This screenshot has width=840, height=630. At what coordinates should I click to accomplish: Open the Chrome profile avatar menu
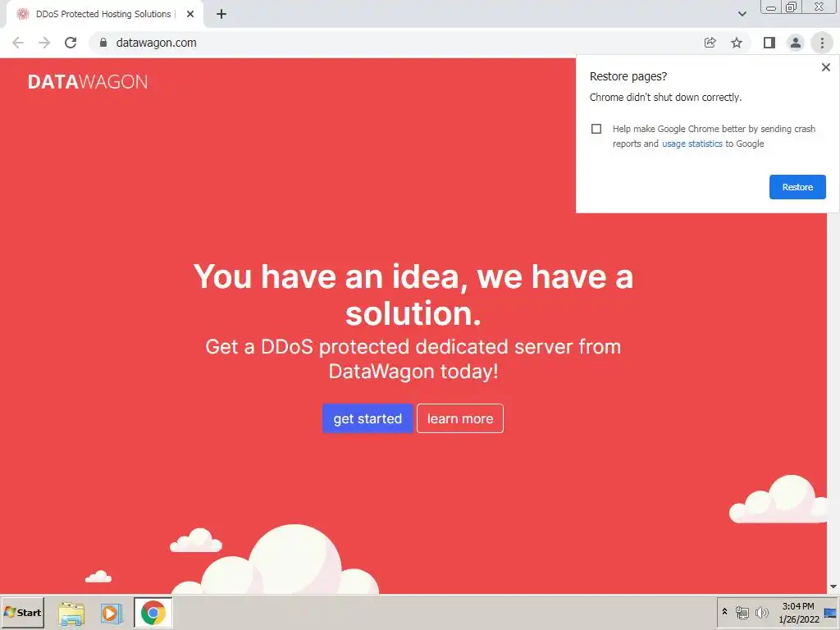pyautogui.click(x=796, y=43)
